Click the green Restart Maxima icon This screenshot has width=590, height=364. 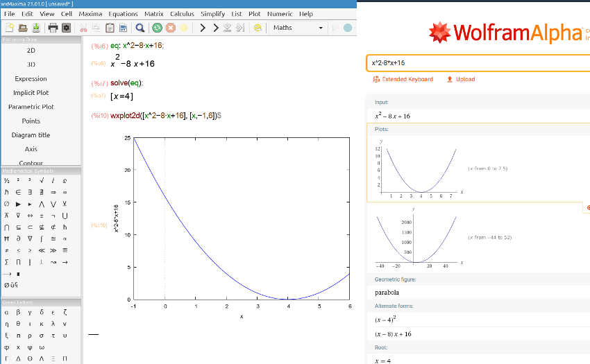coord(158,28)
